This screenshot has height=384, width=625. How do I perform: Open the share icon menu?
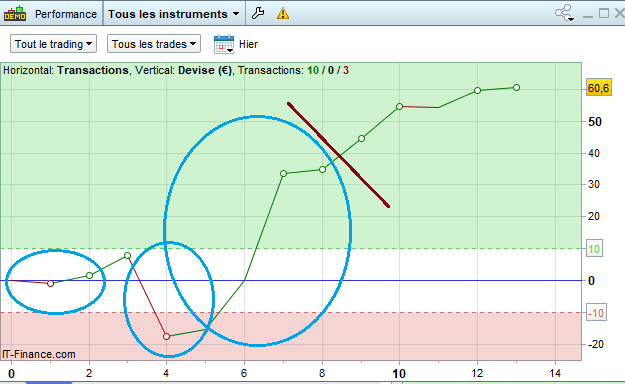564,13
